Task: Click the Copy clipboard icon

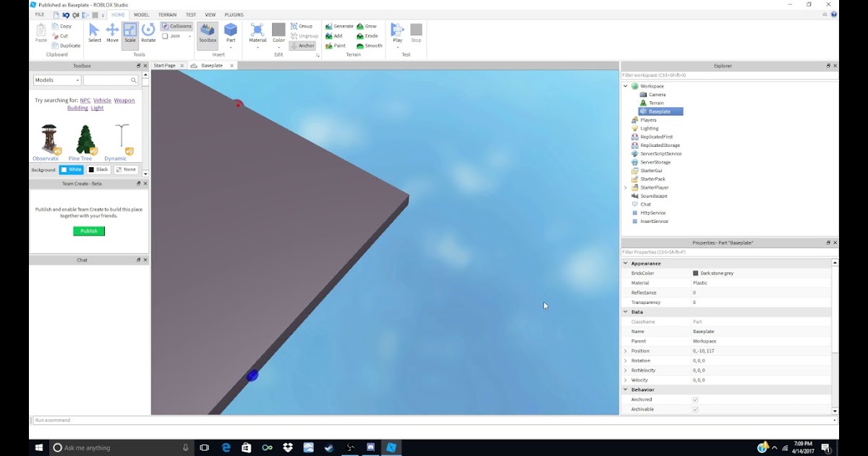Action: point(56,26)
